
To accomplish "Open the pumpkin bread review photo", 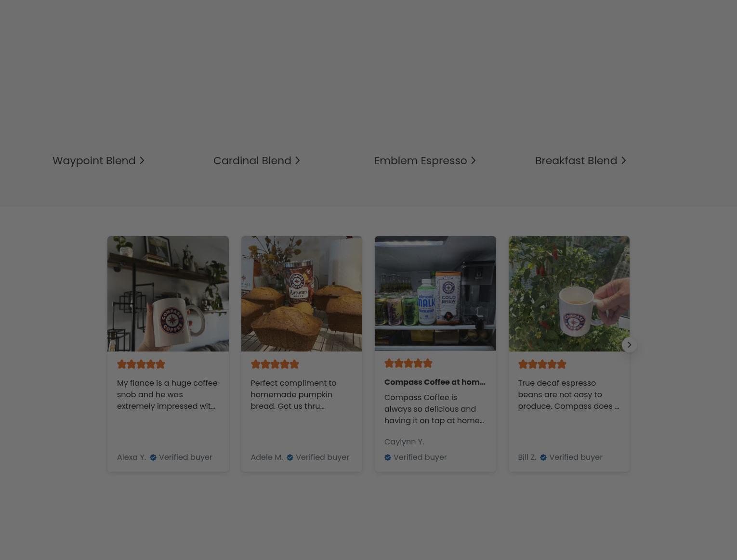I will click(x=302, y=293).
